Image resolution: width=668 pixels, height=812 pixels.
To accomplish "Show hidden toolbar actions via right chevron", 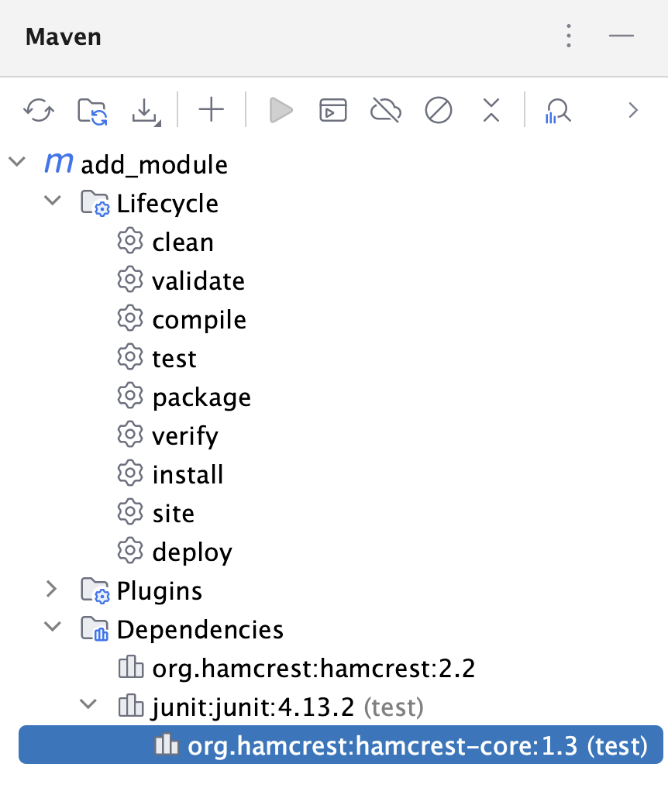I will [632, 110].
